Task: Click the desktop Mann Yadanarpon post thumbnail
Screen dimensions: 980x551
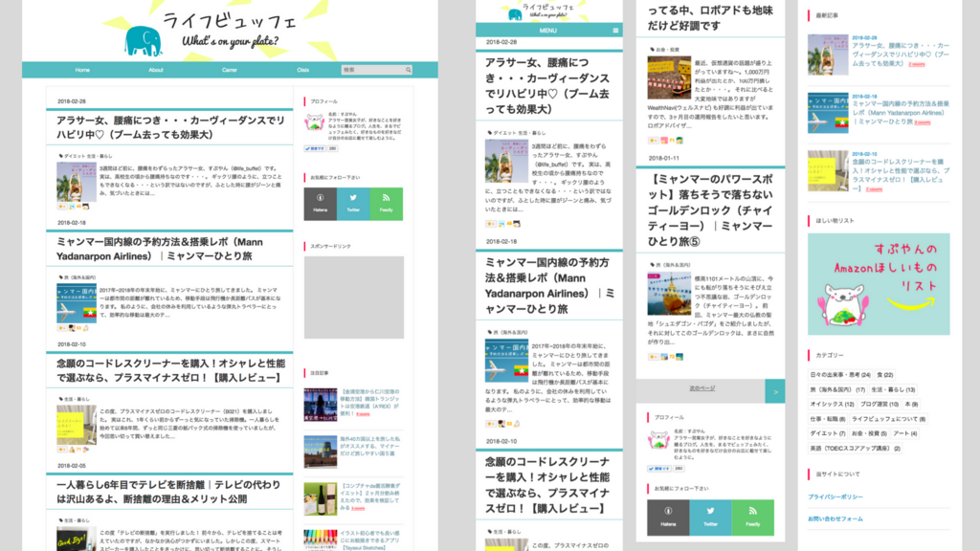Action: pos(77,303)
